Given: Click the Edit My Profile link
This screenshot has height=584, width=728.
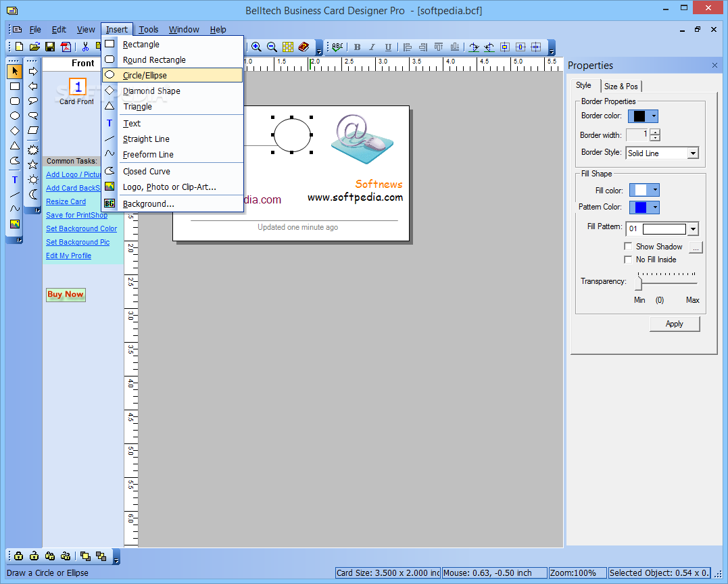Looking at the screenshot, I should (68, 255).
